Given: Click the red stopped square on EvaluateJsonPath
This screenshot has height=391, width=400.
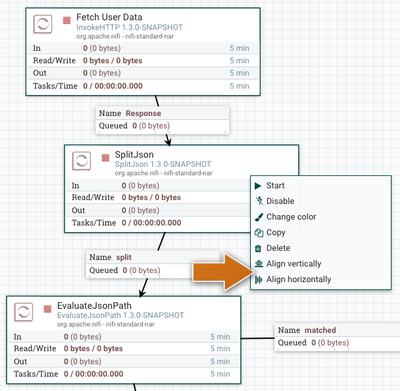Looking at the screenshot, I should 47,309.
